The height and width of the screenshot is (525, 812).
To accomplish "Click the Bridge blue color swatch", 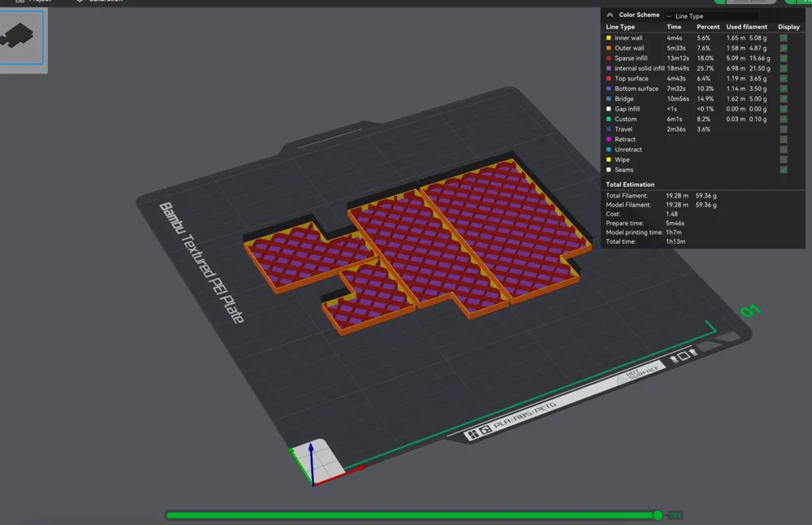I will point(609,99).
